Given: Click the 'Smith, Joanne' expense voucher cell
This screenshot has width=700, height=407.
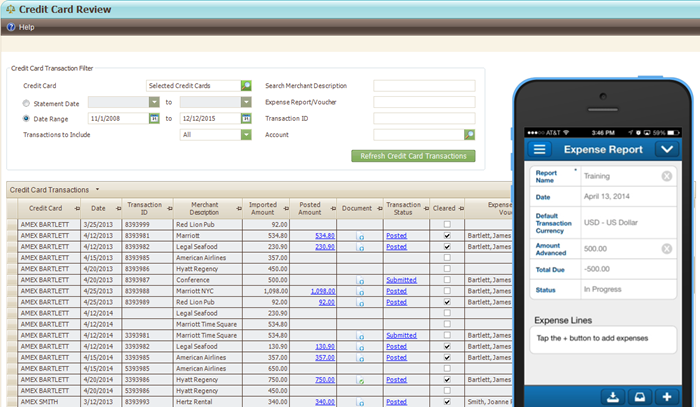Looking at the screenshot, I should pos(489,402).
